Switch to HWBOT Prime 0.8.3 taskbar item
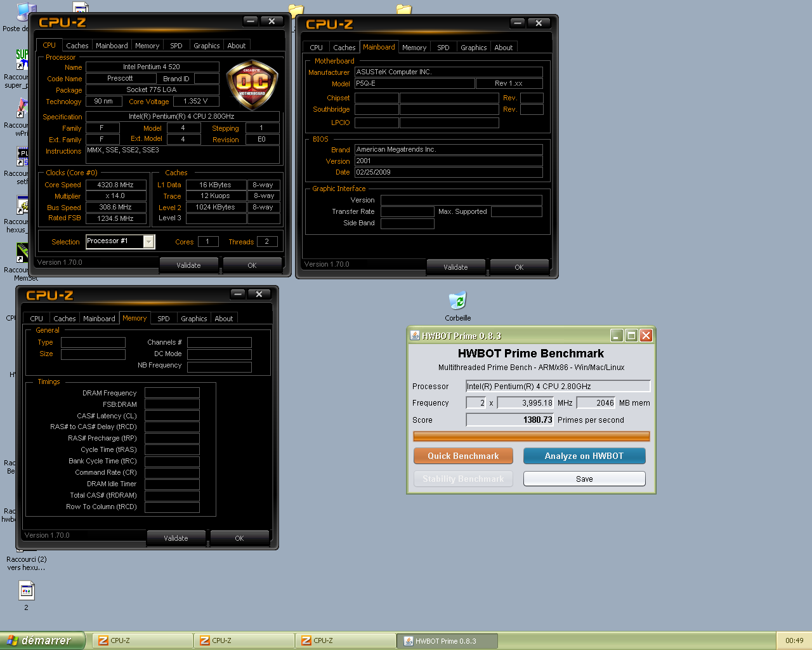Screen dimensions: 812x650 tap(448, 641)
